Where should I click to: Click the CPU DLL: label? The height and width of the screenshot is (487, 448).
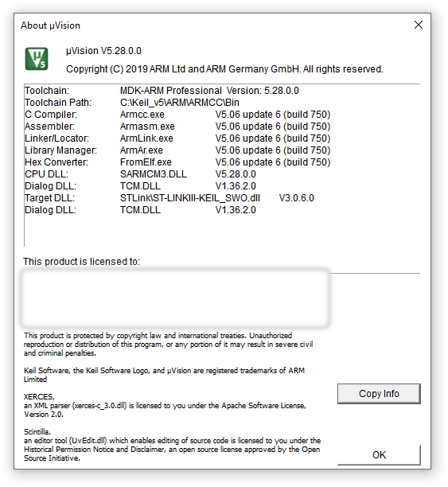pos(47,174)
